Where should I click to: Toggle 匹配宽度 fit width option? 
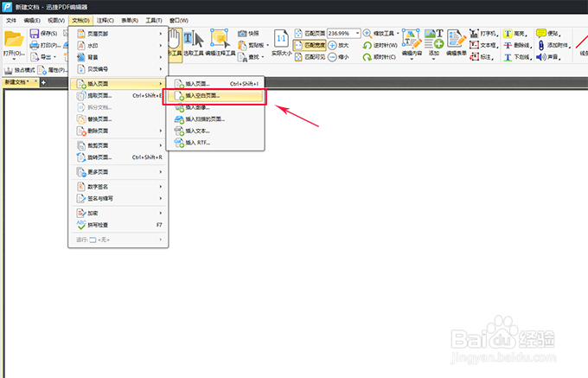click(310, 45)
